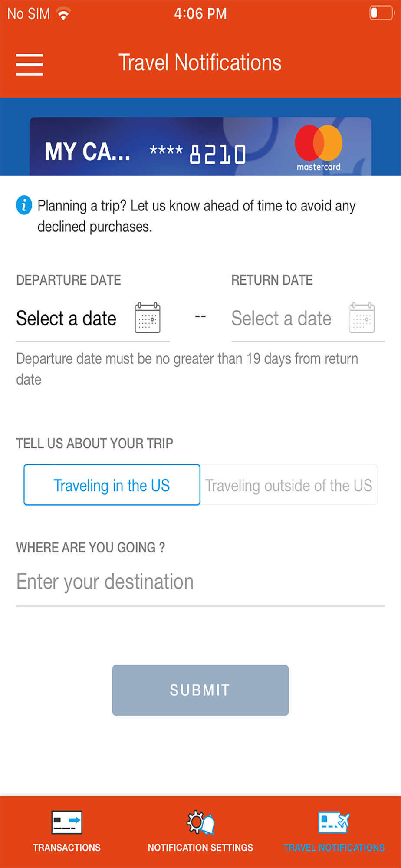
Task: Switch to the Transactions tab label
Action: click(x=67, y=848)
